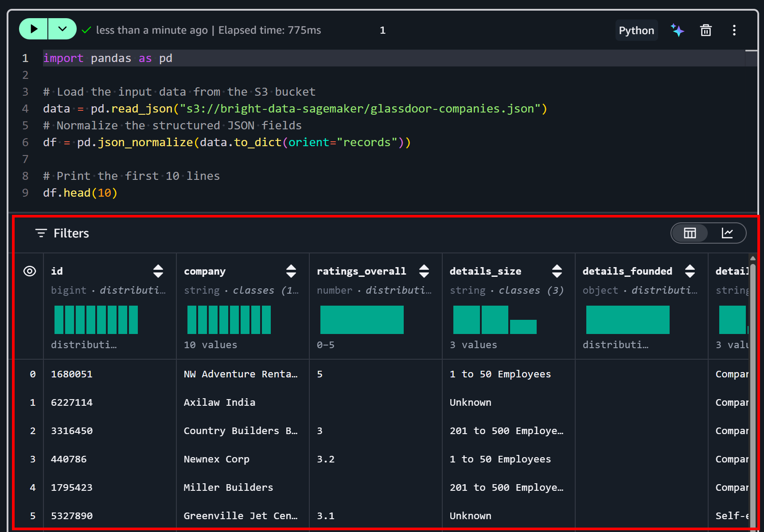This screenshot has height=532, width=764.
Task: Click the AI sparkle assistant icon
Action: (x=677, y=30)
